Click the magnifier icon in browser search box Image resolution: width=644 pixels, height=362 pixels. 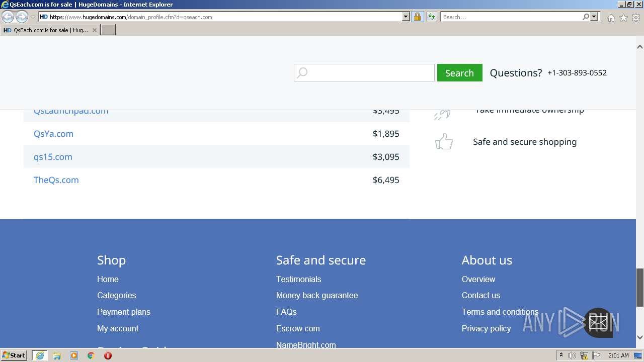pos(586,17)
